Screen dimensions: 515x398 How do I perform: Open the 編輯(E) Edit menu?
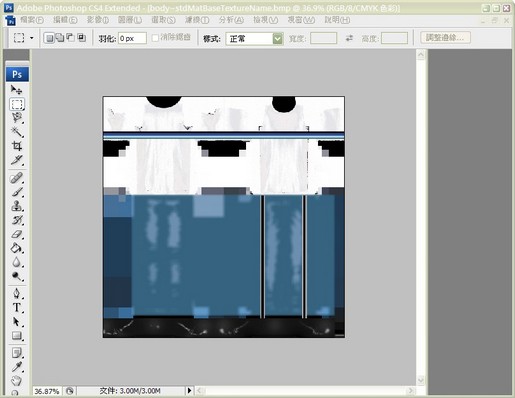pyautogui.click(x=65, y=20)
